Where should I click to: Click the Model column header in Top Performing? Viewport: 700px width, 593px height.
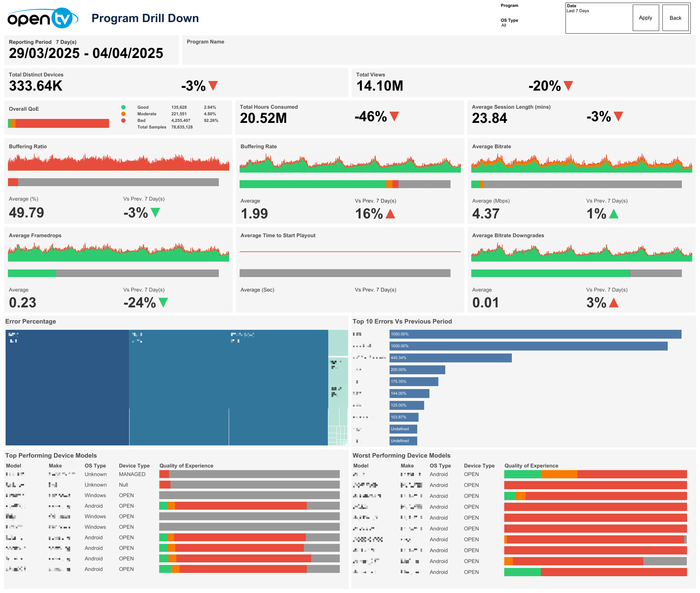coord(14,466)
